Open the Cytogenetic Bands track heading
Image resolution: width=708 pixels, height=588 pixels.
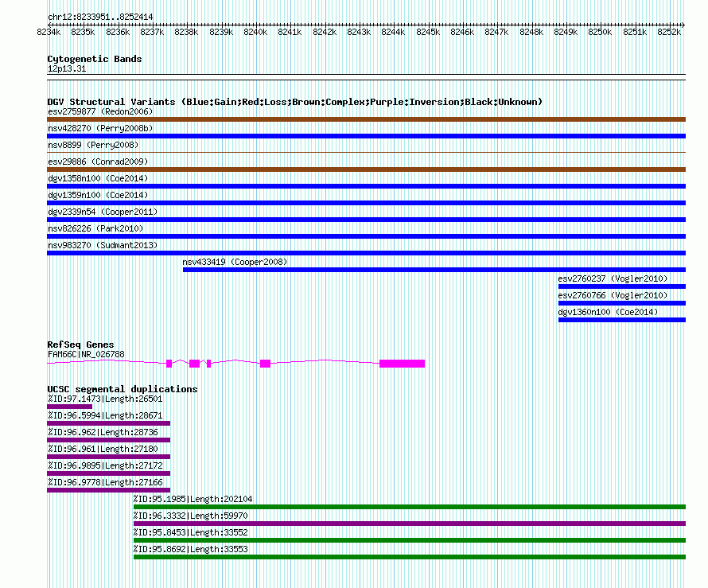click(95, 59)
